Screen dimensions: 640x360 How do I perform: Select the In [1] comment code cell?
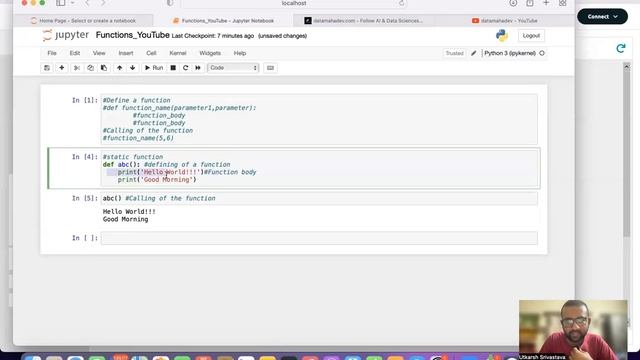(x=319, y=119)
